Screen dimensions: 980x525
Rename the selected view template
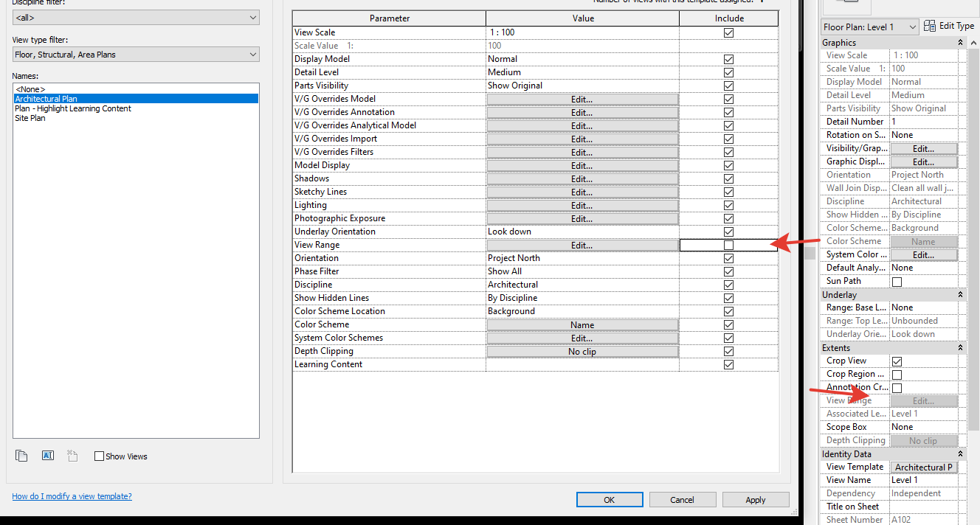47,456
